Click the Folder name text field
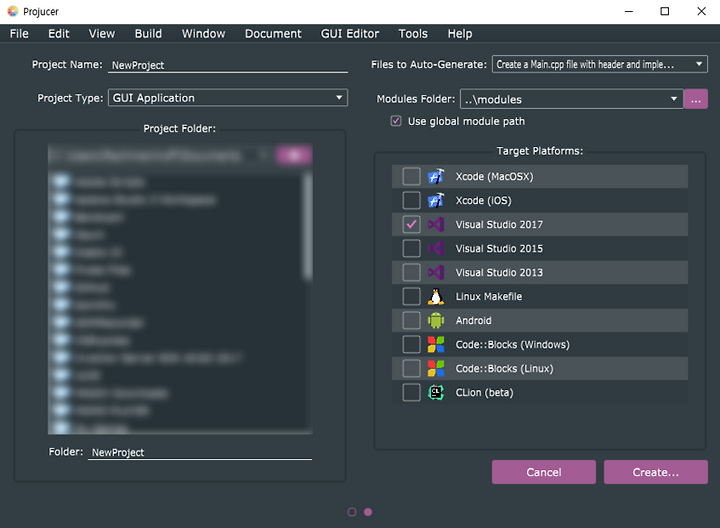720x528 pixels. [x=200, y=452]
